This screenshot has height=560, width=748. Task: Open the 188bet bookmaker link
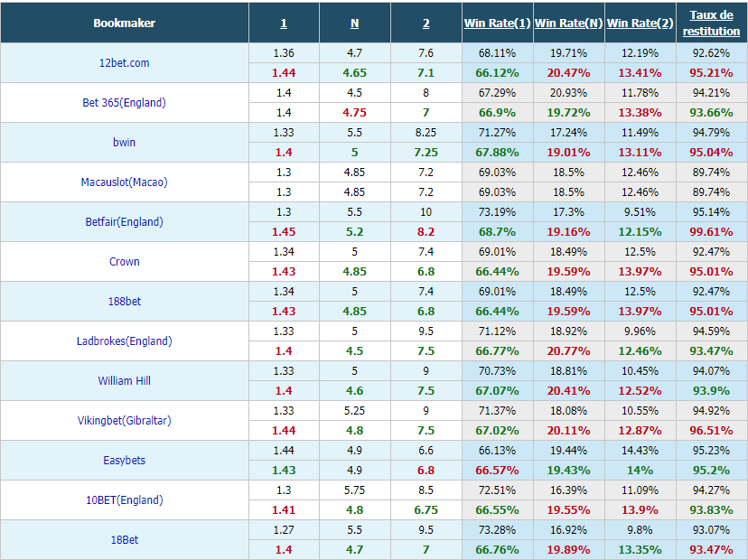(x=124, y=302)
